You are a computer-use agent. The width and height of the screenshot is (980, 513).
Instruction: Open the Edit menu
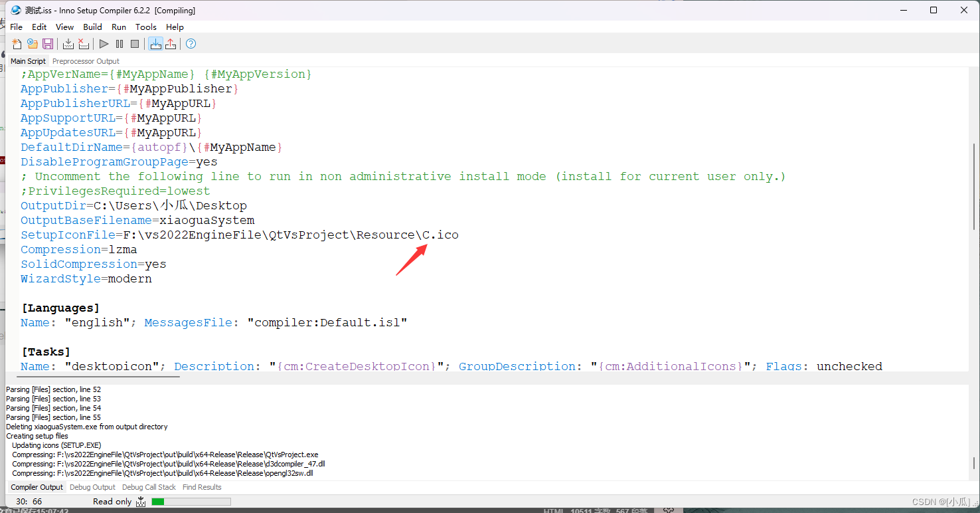point(39,27)
